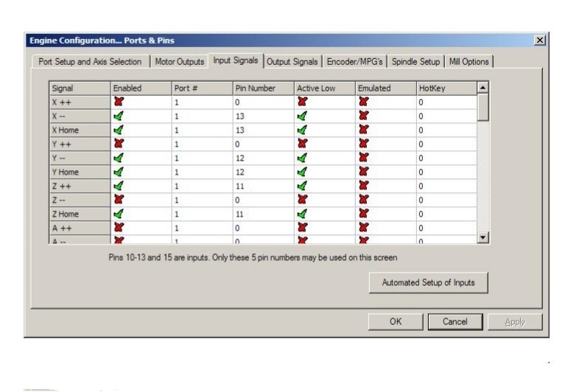Enable the A ++ signal
The image size is (582, 392).
click(x=119, y=228)
